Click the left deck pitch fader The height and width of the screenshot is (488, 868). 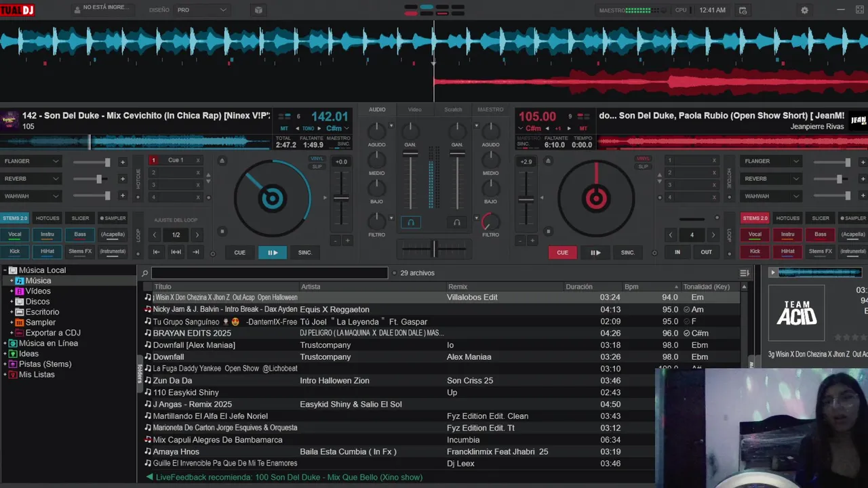pyautogui.click(x=341, y=199)
